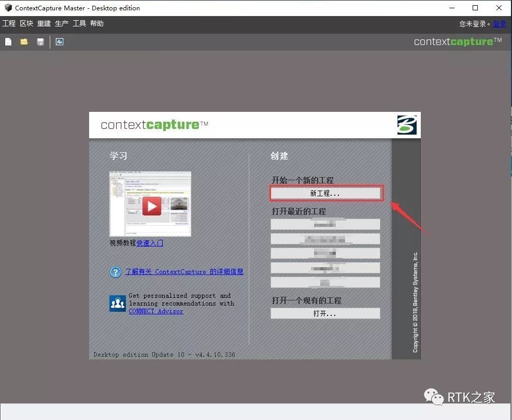Open the third recent project entry

(x=325, y=253)
